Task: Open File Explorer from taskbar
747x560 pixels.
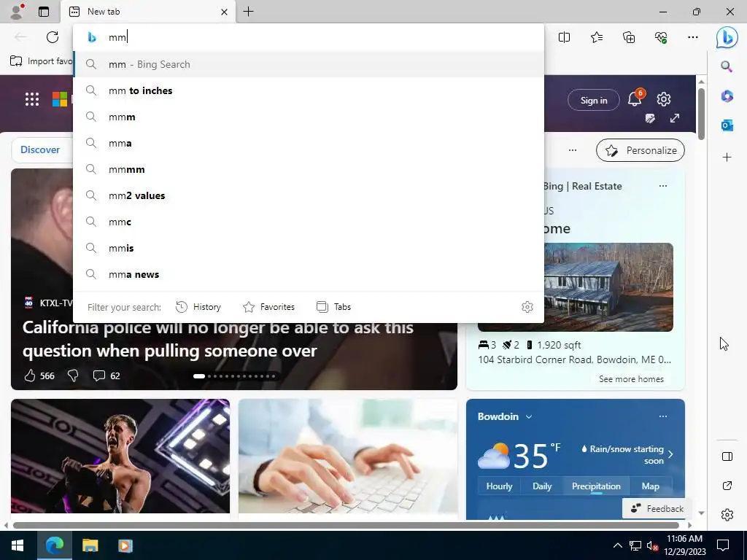Action: click(90, 545)
